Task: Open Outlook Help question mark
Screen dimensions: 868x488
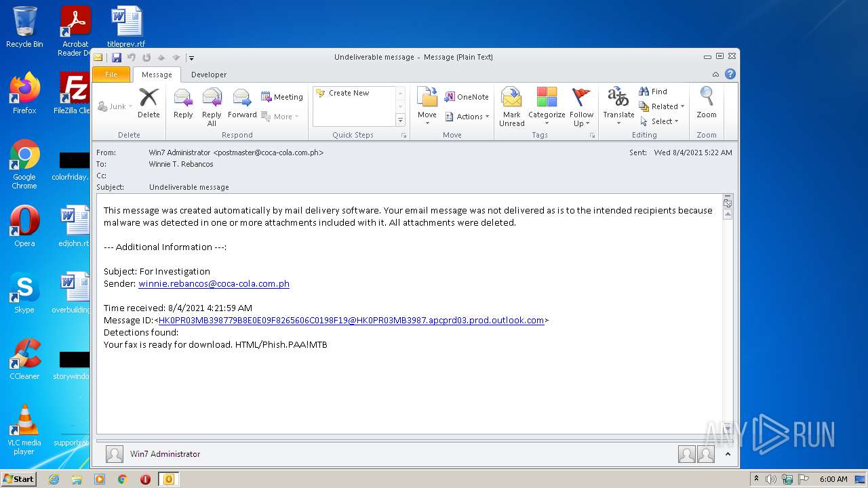Action: click(730, 74)
